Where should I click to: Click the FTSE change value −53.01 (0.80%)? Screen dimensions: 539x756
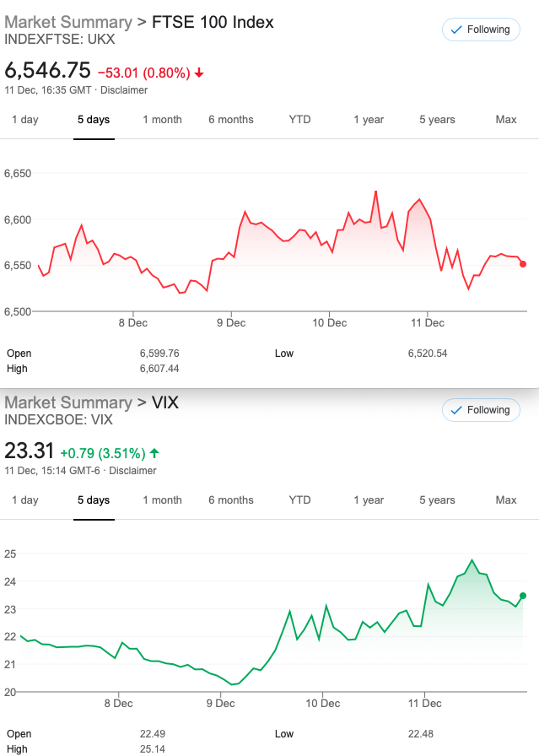[x=144, y=73]
